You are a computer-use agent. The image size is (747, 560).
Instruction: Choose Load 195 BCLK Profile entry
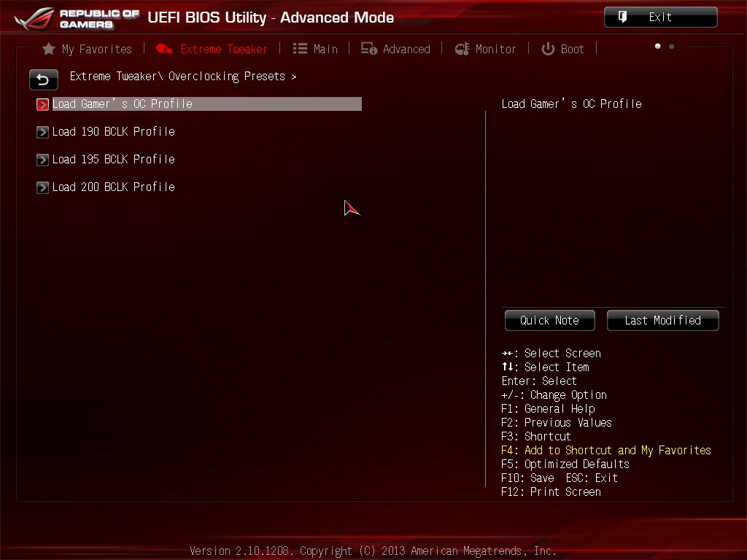tap(113, 159)
